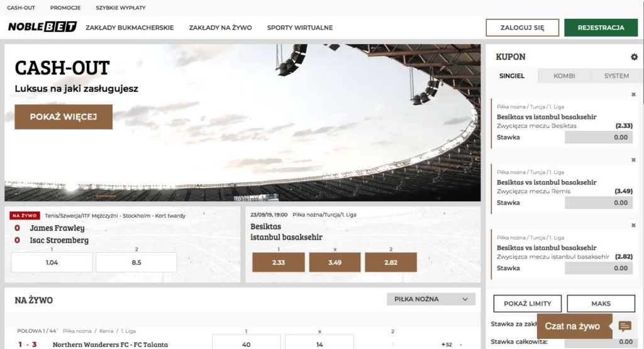Open the Czat na żywo chat icon
644x349 pixels.
[625, 326]
